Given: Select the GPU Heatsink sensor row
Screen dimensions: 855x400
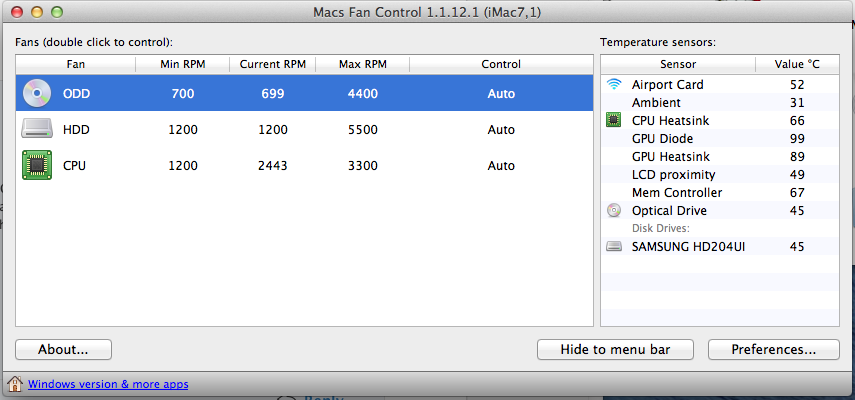Looking at the screenshot, I should (x=720, y=156).
